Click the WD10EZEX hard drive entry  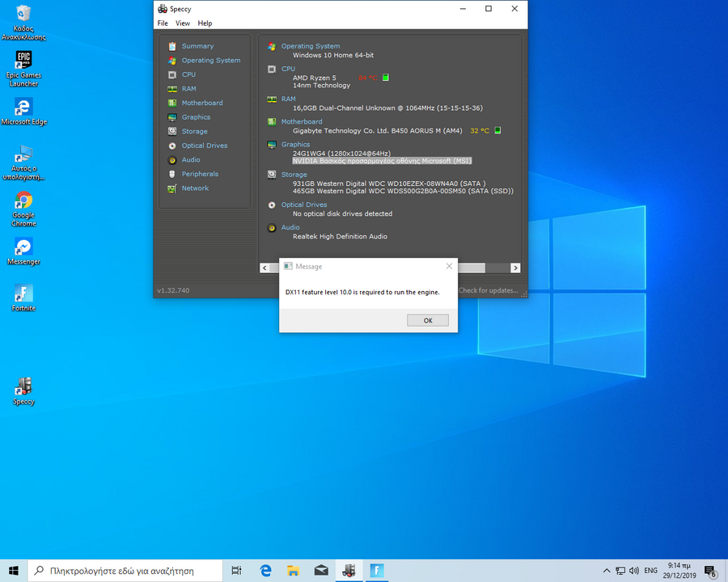[x=389, y=183]
